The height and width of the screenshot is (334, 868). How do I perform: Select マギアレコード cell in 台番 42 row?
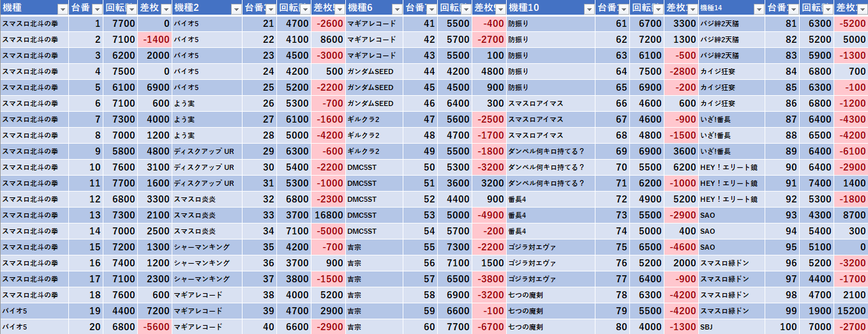tap(374, 40)
